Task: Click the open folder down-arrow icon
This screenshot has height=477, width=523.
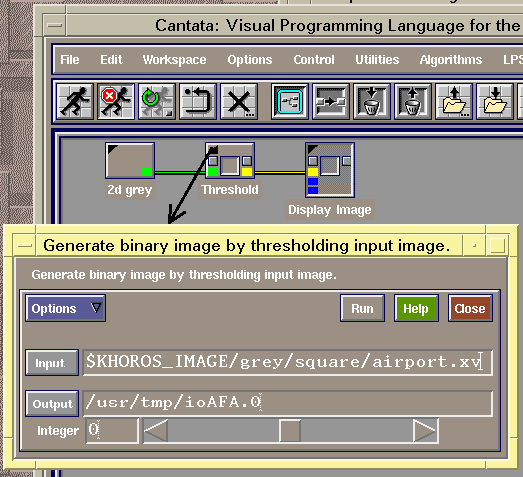Action: coord(495,101)
